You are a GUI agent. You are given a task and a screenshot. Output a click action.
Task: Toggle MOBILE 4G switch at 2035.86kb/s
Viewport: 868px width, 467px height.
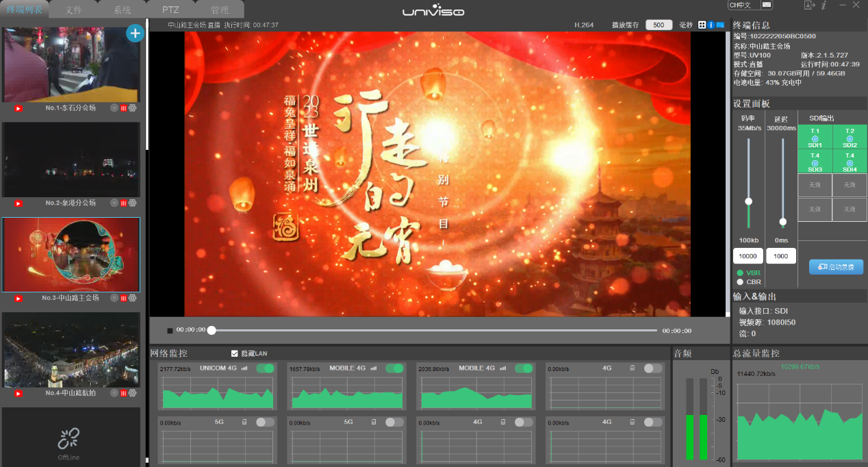pos(524,368)
